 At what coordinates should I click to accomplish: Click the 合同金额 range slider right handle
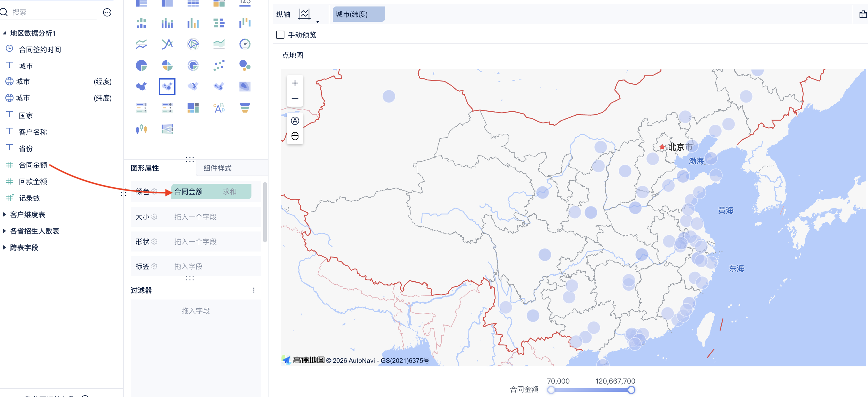click(x=631, y=390)
